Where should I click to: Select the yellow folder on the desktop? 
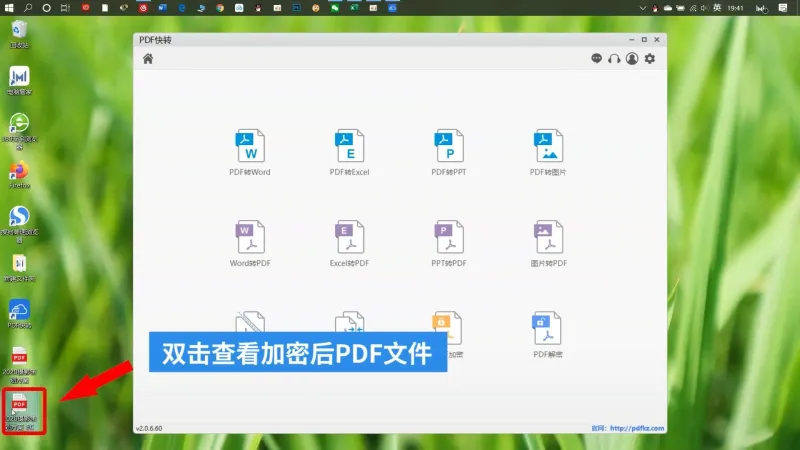pos(19,268)
